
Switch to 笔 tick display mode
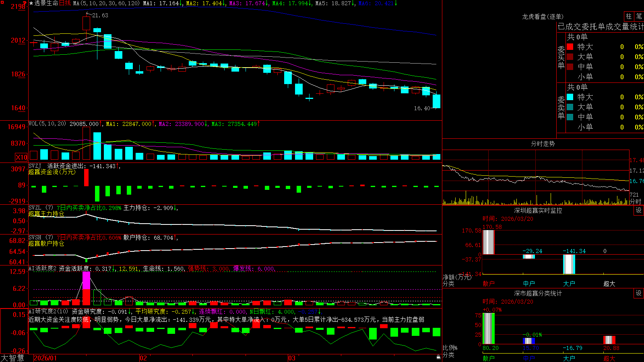pos(639,16)
